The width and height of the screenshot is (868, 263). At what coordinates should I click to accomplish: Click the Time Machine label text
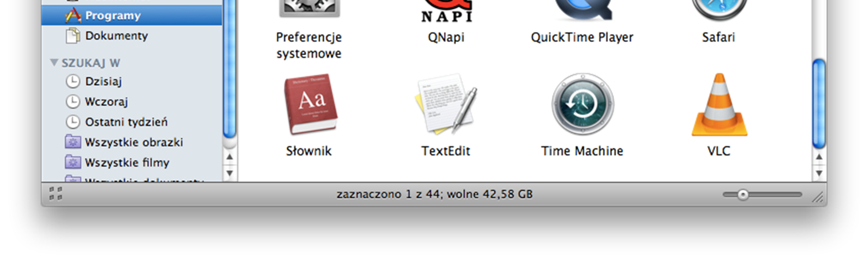[582, 151]
